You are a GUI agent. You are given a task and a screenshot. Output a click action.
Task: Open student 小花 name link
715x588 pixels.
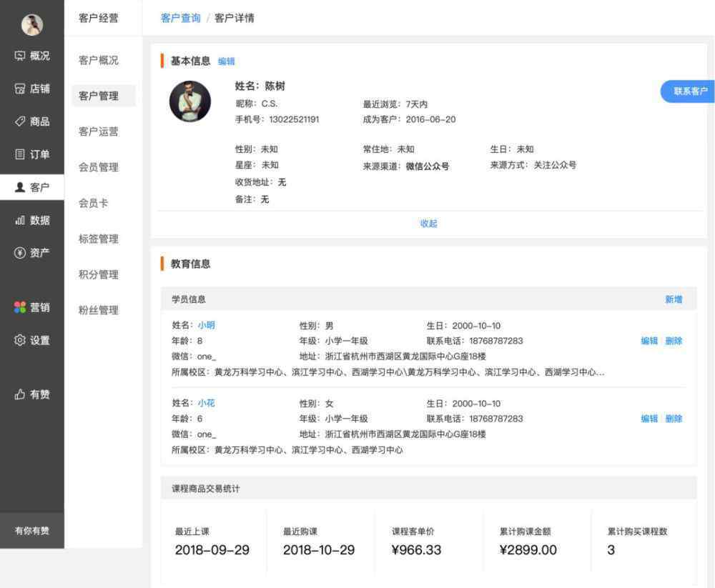coord(206,404)
